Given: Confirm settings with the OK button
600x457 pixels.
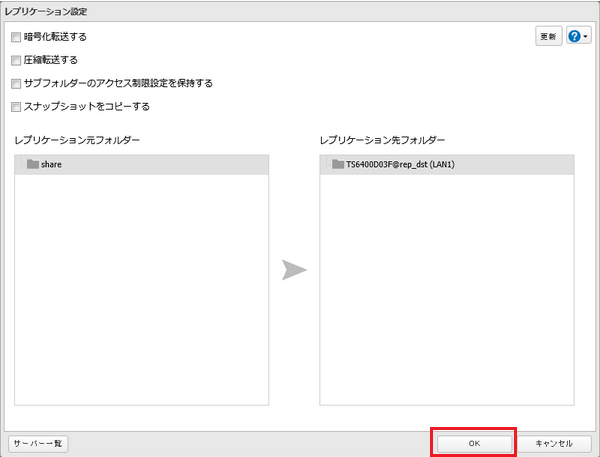Looking at the screenshot, I should 473,443.
